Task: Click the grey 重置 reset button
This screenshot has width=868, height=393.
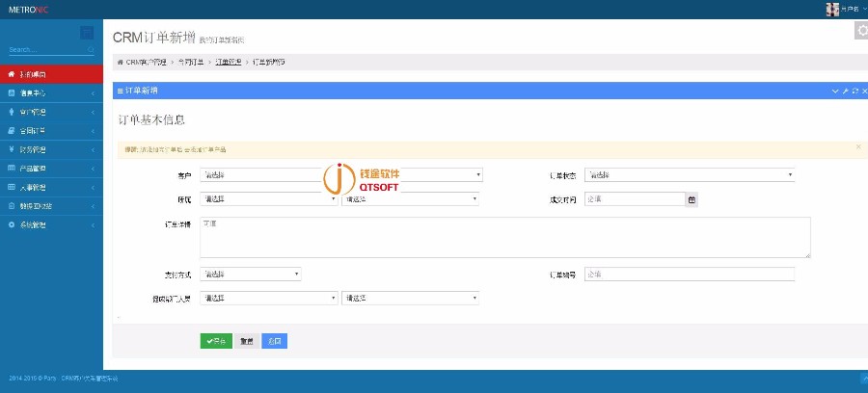Action: [247, 341]
